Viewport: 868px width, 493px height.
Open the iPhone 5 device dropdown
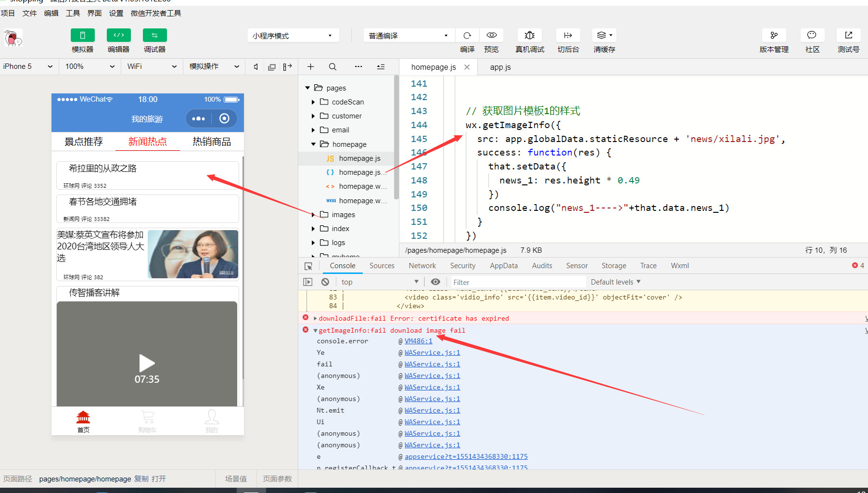click(x=28, y=66)
